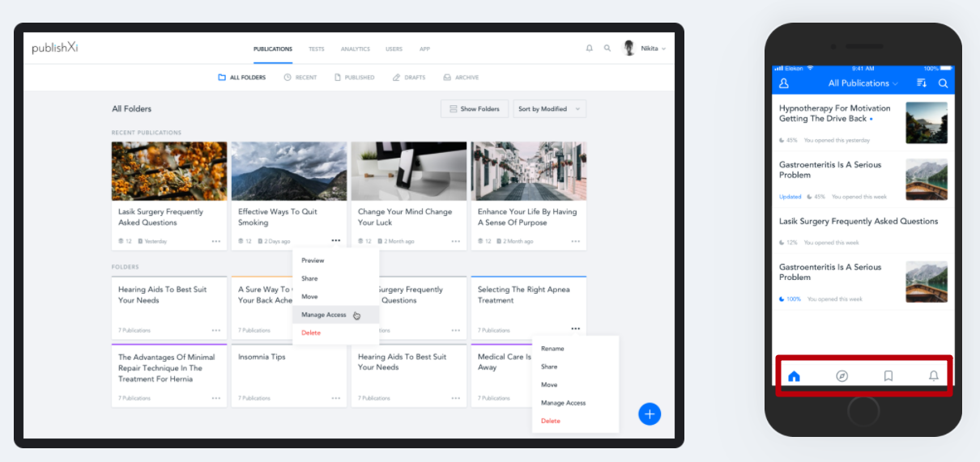The image size is (980, 462).
Task: Choose Share in the menu containing Preview
Action: tap(335, 278)
